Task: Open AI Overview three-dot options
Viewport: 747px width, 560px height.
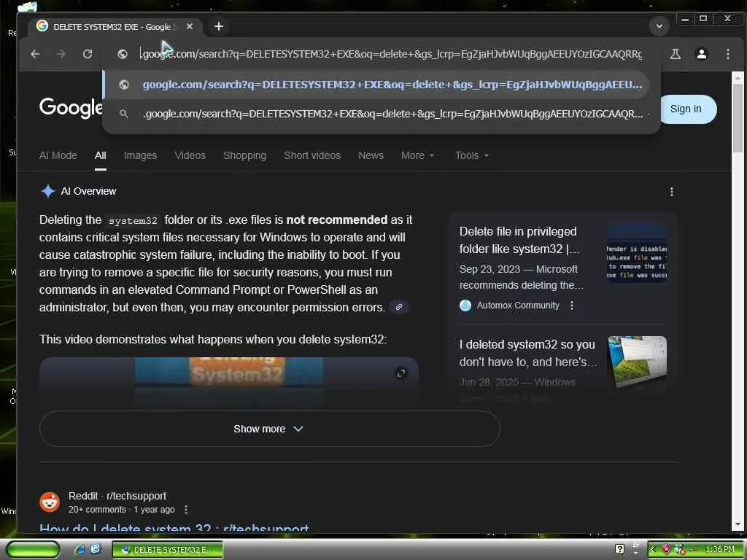Action: point(672,192)
